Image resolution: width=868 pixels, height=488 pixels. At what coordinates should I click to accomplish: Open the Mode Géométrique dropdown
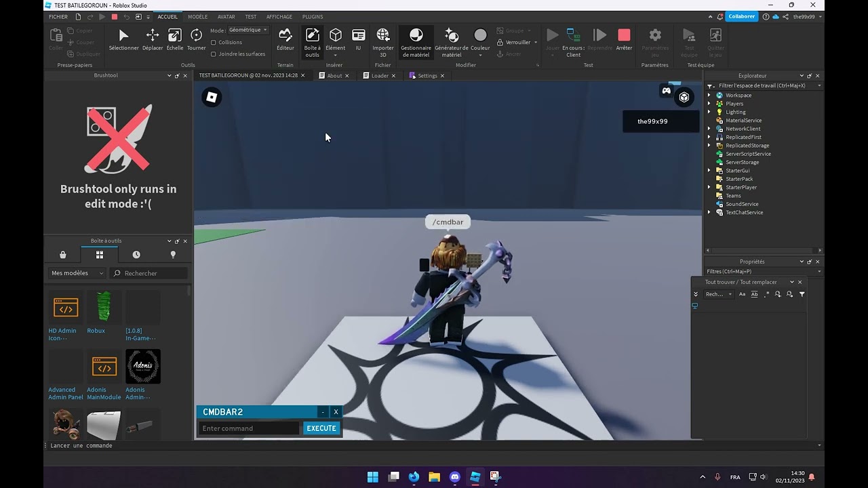248,30
